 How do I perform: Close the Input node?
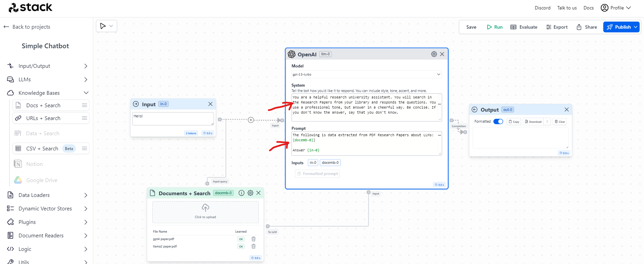210,104
